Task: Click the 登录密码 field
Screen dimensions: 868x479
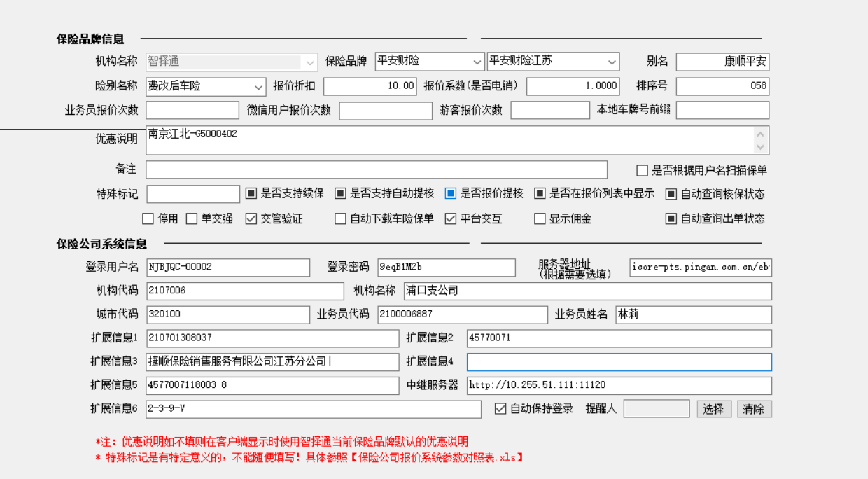Action: tap(446, 267)
